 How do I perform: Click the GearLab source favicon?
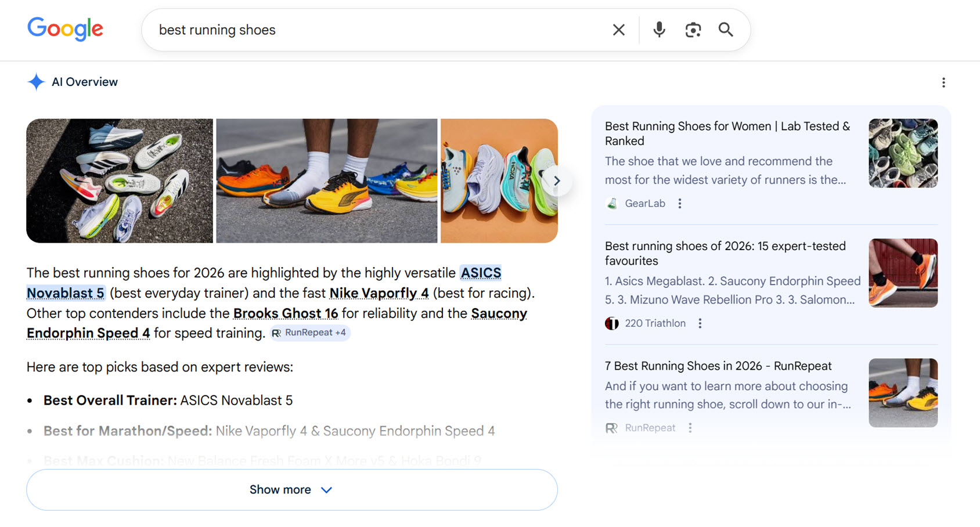[612, 203]
